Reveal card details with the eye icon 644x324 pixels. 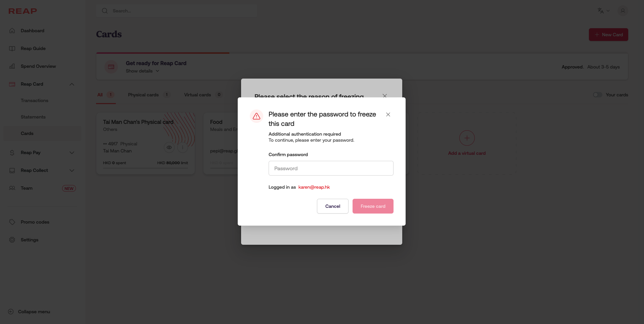pos(169,147)
